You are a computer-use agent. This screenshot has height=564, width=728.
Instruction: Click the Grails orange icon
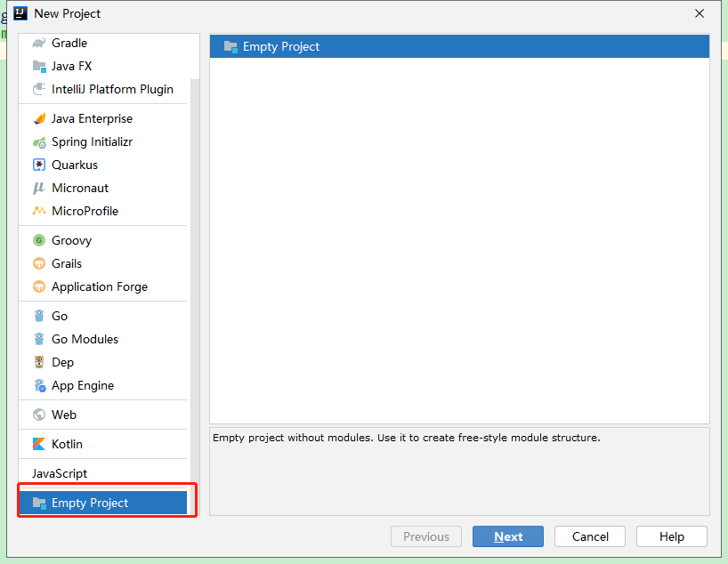point(39,263)
